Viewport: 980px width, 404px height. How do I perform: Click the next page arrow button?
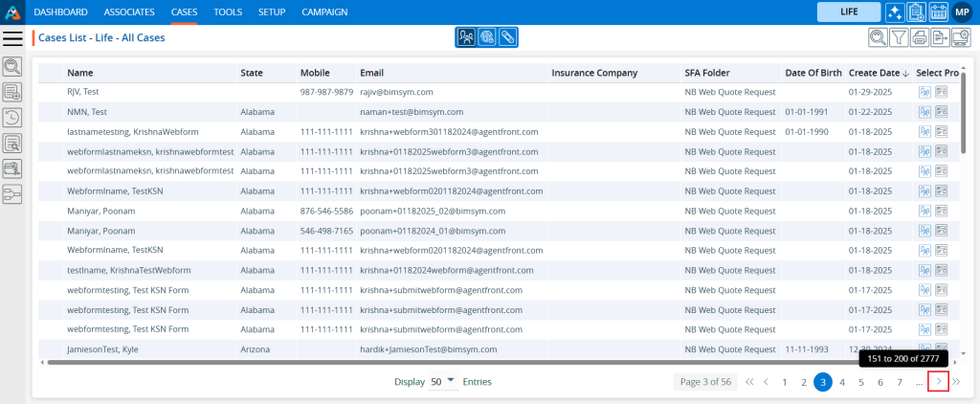coord(939,382)
